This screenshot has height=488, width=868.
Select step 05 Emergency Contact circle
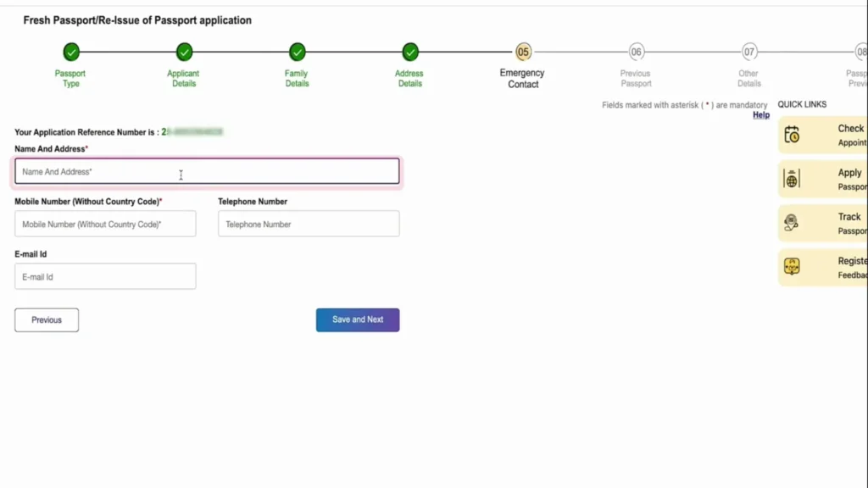523,52
